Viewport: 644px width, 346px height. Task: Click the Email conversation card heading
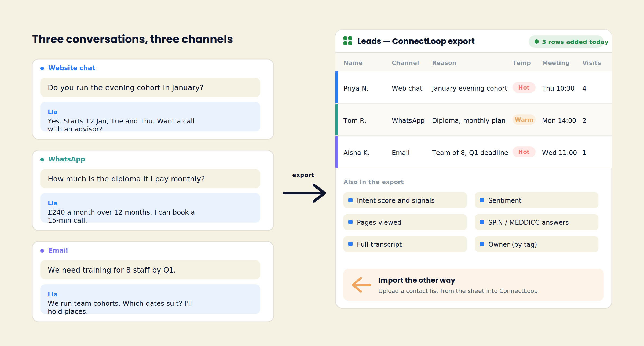pyautogui.click(x=58, y=250)
